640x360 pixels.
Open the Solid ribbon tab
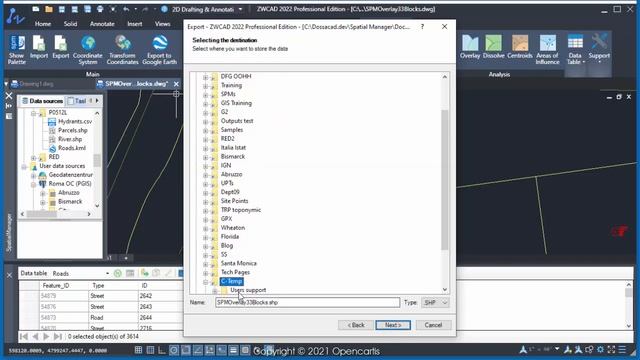[70, 24]
